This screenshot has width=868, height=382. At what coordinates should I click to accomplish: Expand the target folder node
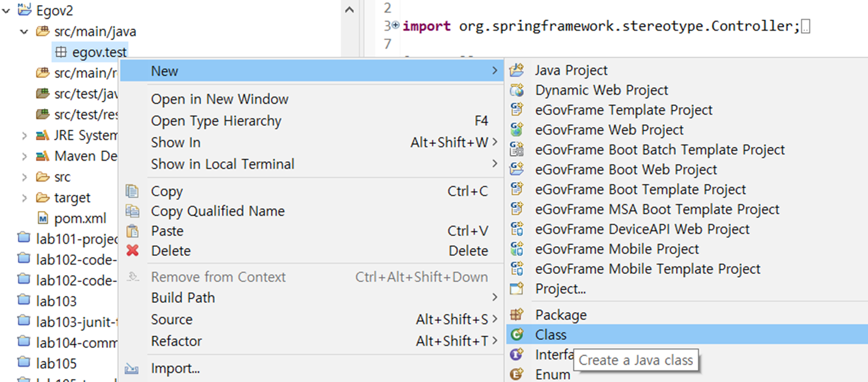[24, 198]
